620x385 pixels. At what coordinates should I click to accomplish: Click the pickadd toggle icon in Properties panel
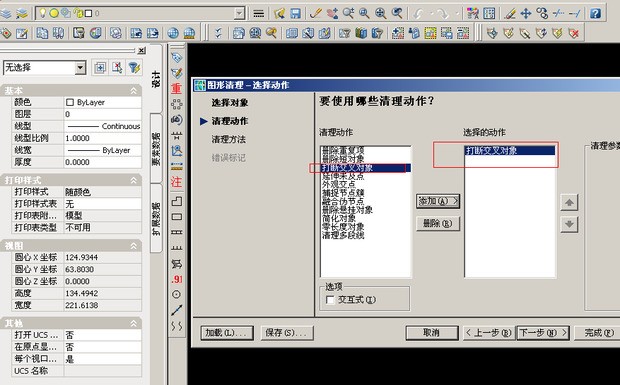(100, 68)
